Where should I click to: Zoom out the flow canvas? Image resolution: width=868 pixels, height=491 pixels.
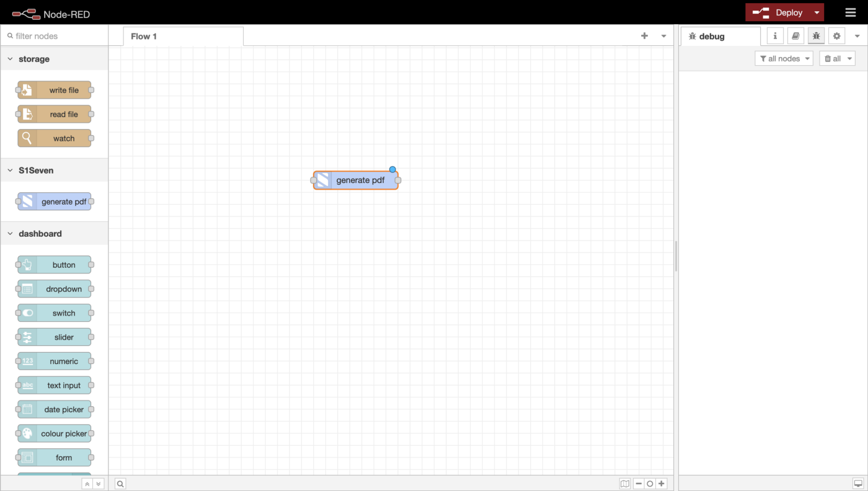pos(639,484)
